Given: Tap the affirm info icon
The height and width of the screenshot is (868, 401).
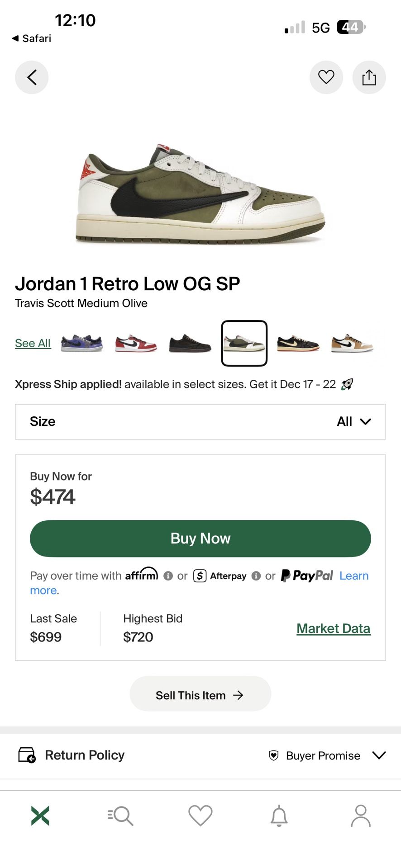Looking at the screenshot, I should (x=168, y=576).
